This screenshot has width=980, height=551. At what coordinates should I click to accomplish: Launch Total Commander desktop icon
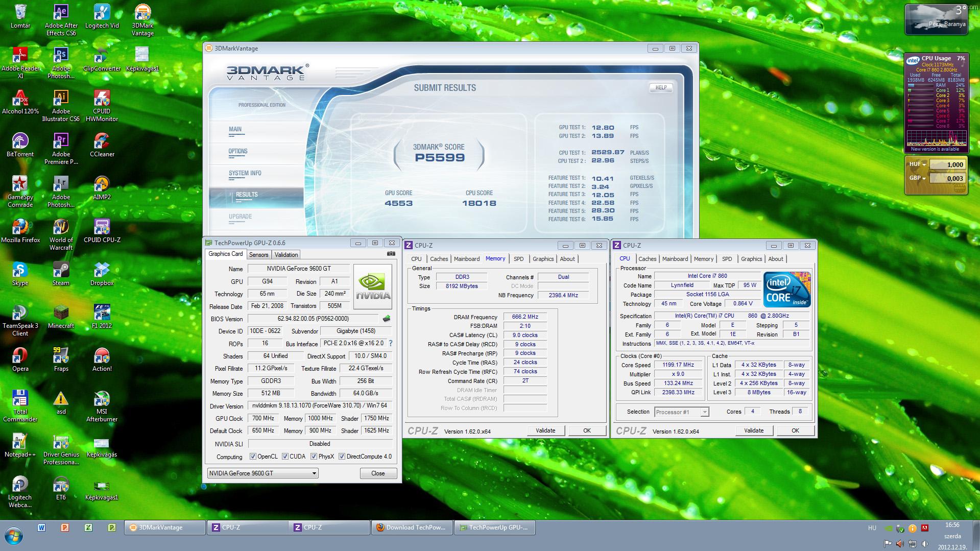20,406
